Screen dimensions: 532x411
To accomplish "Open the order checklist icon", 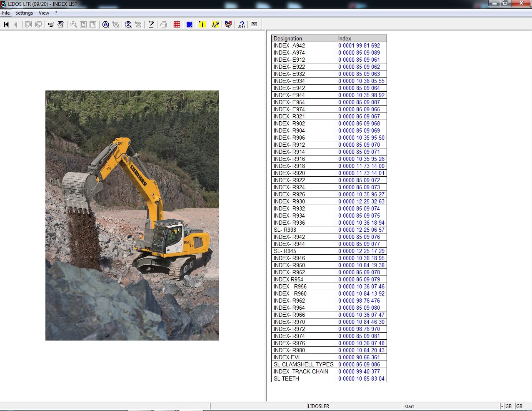I will click(x=61, y=25).
